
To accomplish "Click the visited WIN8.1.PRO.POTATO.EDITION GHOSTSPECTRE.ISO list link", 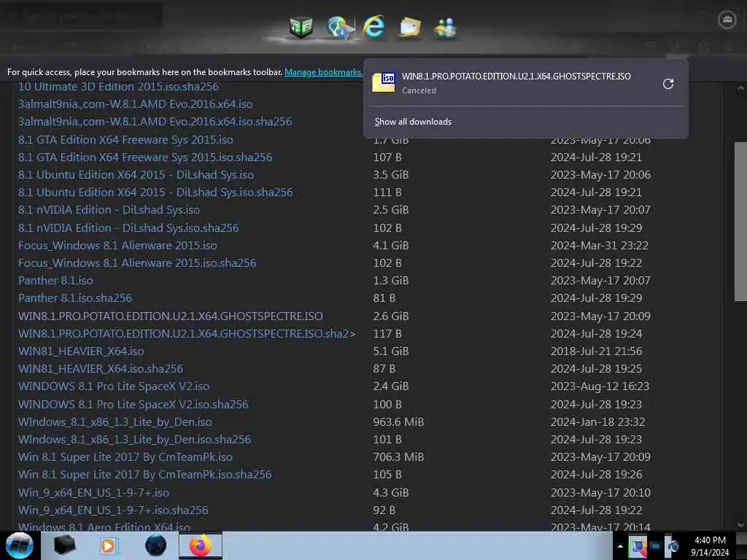I will tap(171, 316).
